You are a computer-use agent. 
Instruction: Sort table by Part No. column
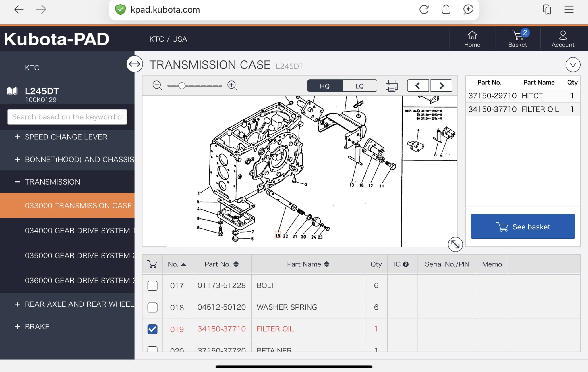coord(221,264)
